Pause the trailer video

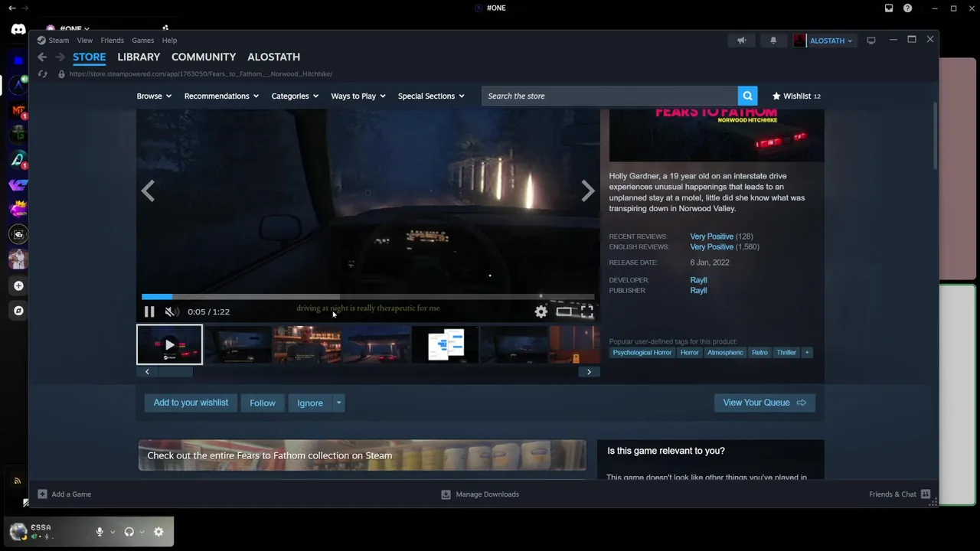(x=149, y=311)
